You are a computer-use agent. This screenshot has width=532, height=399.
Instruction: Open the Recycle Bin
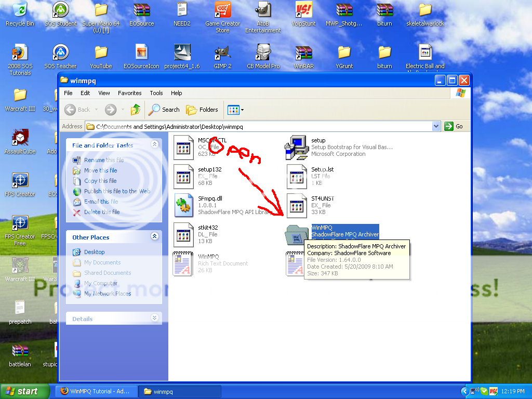(x=20, y=10)
